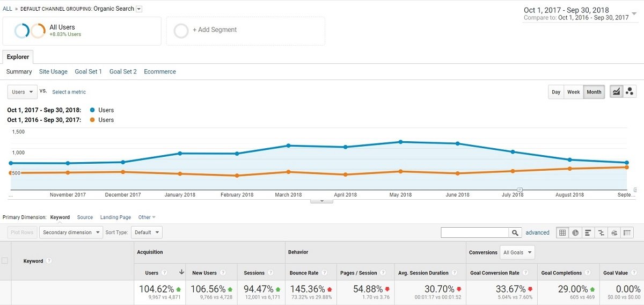Switch to the motion chart view
Viewport: 644px width, 305px height.
point(629,92)
